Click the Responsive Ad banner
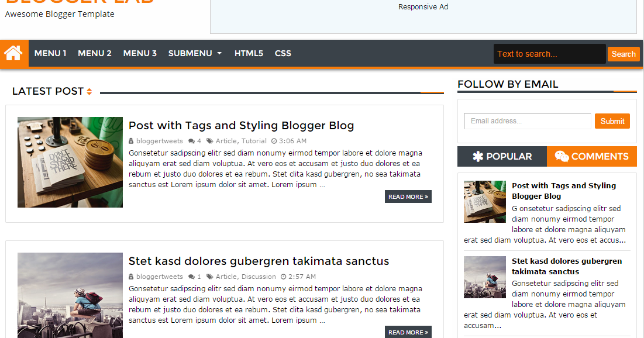Viewport: 644px width, 338px height. pos(423,16)
